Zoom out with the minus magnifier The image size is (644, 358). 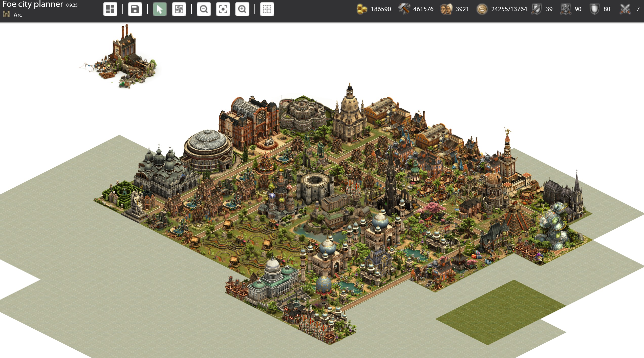tap(204, 9)
